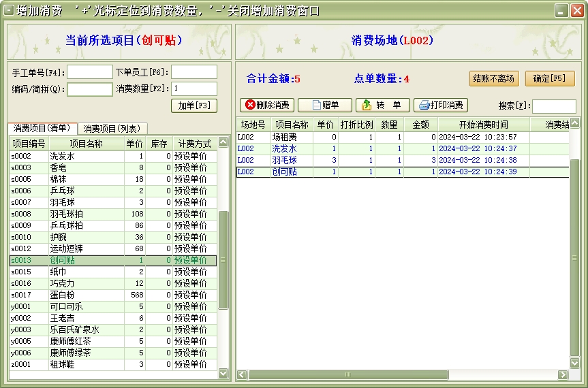
Task: Click the 打印消费 print button
Action: pyautogui.click(x=441, y=105)
